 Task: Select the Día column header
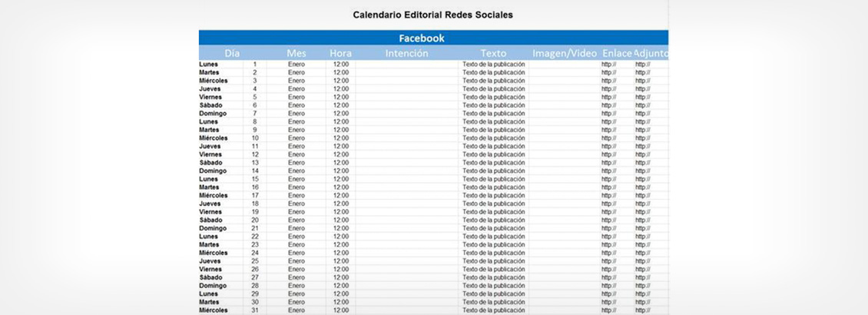point(233,53)
